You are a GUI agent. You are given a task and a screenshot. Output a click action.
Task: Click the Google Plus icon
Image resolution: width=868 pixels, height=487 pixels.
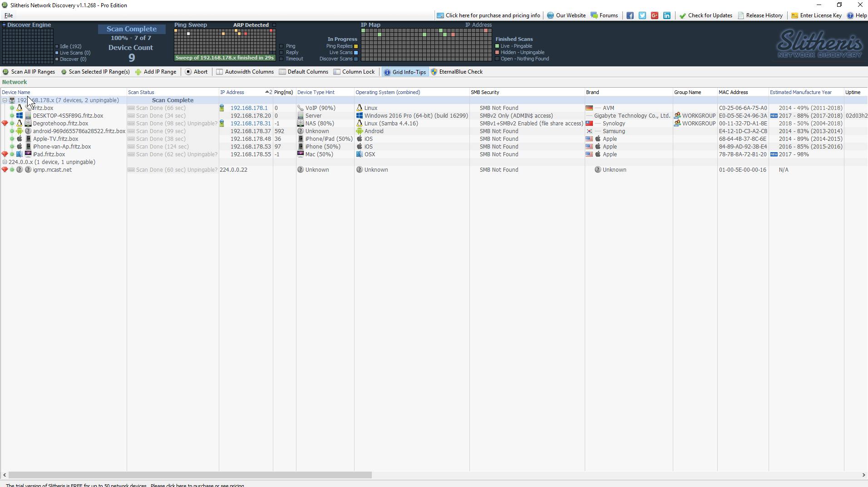[655, 15]
